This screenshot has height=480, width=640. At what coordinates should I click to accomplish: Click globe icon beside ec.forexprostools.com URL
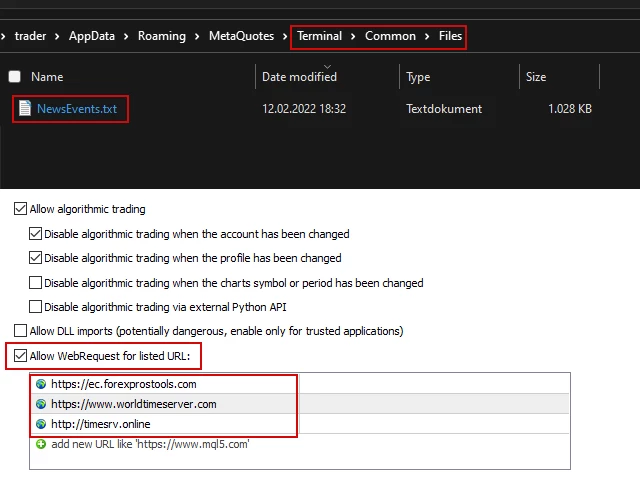[41, 384]
